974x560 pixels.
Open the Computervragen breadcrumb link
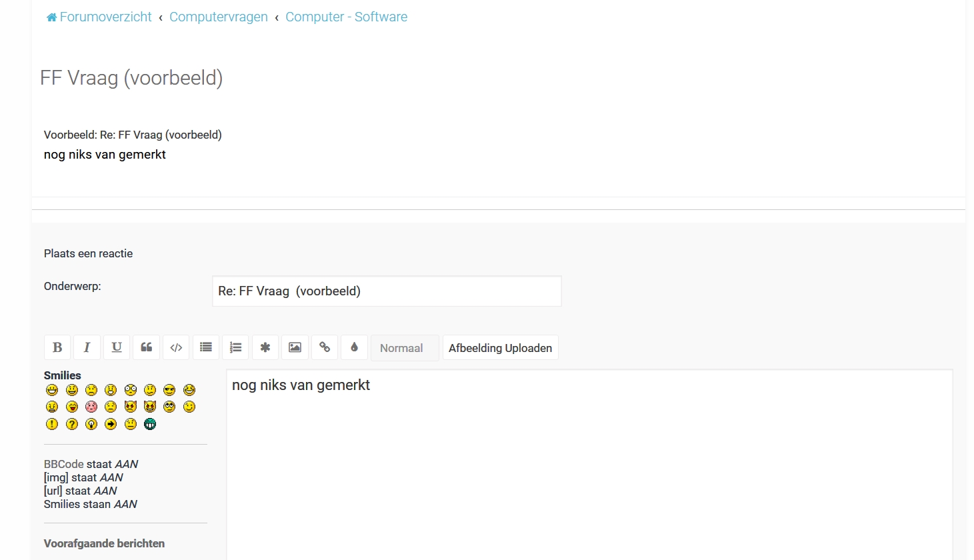point(218,17)
